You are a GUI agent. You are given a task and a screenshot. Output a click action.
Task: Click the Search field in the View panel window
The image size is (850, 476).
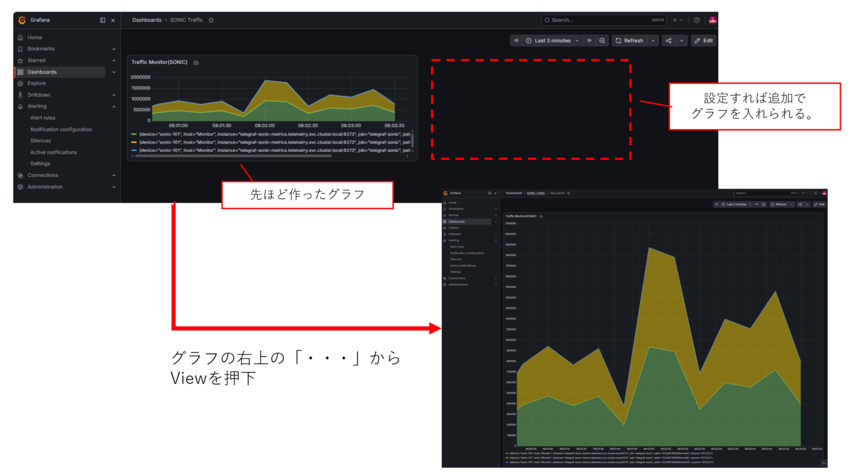tap(764, 193)
